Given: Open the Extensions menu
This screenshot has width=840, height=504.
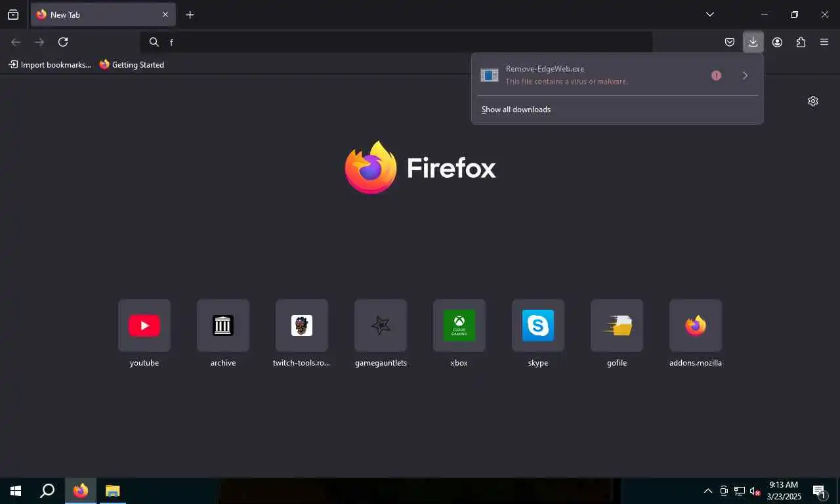Looking at the screenshot, I should coord(801,42).
